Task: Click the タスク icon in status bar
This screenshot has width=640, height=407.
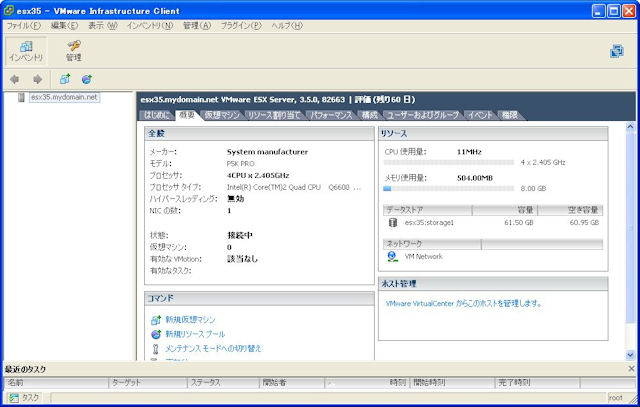Action: pos(14,398)
